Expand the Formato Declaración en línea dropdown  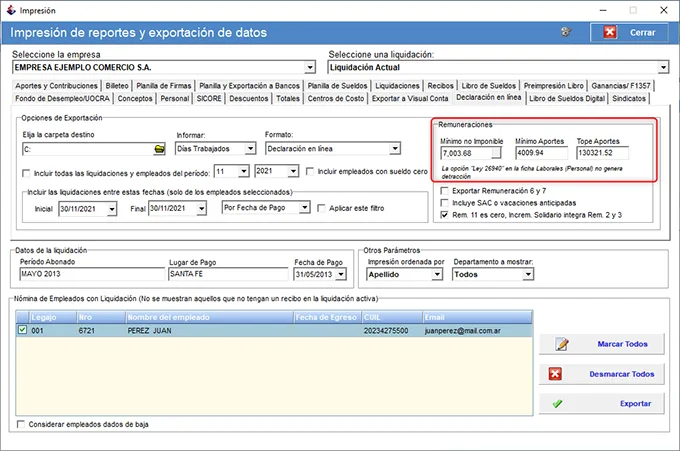click(394, 149)
